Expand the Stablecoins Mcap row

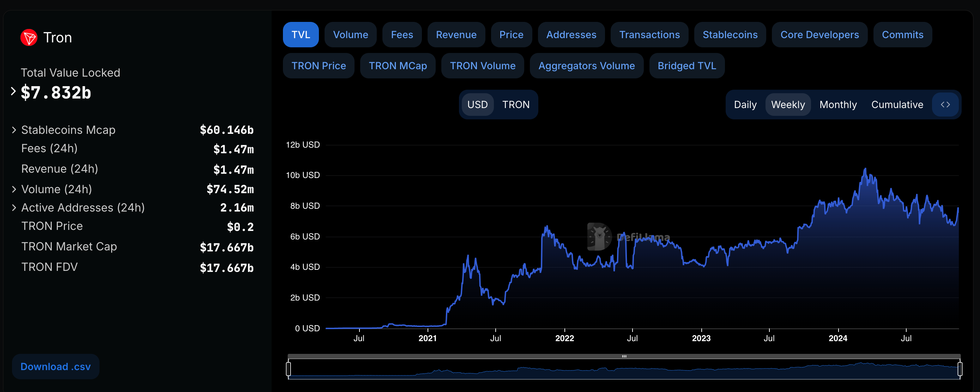[14, 130]
